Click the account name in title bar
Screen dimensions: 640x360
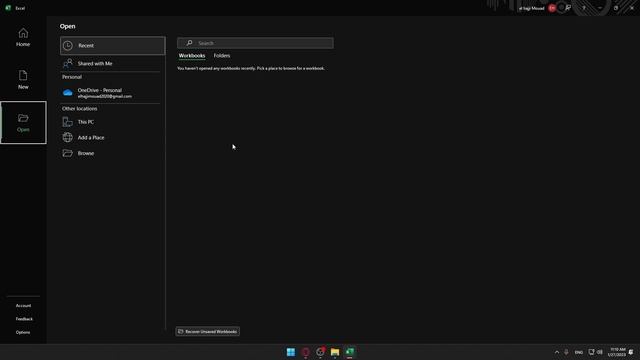coord(531,8)
